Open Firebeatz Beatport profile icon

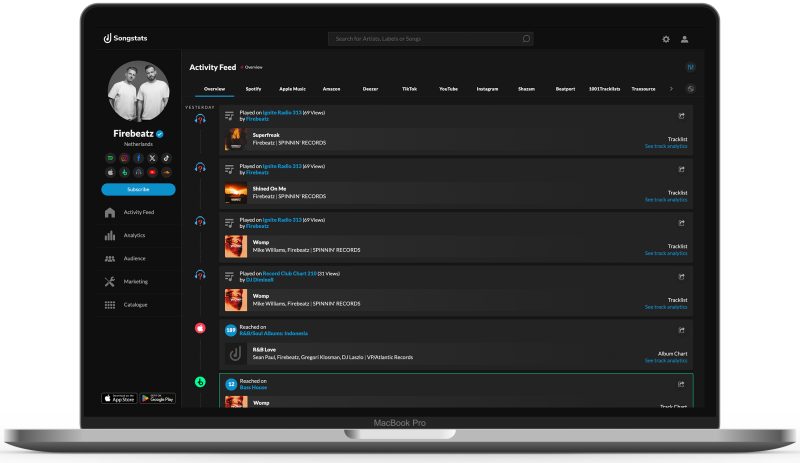click(124, 172)
